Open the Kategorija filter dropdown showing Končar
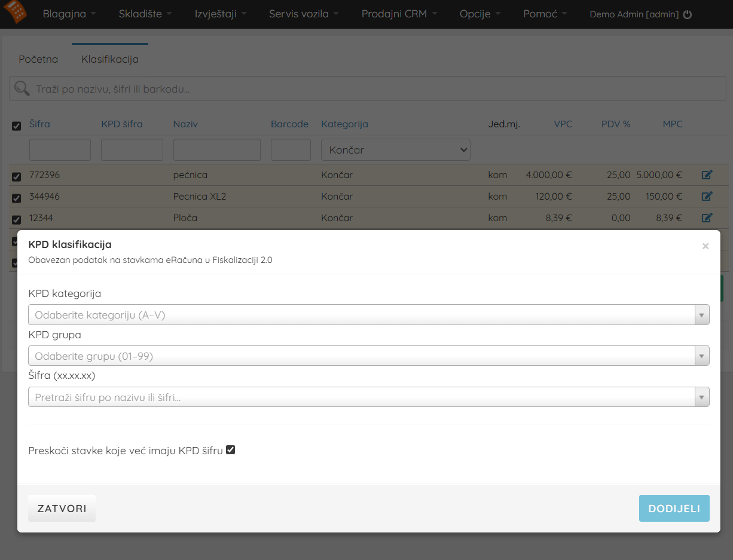 click(396, 150)
